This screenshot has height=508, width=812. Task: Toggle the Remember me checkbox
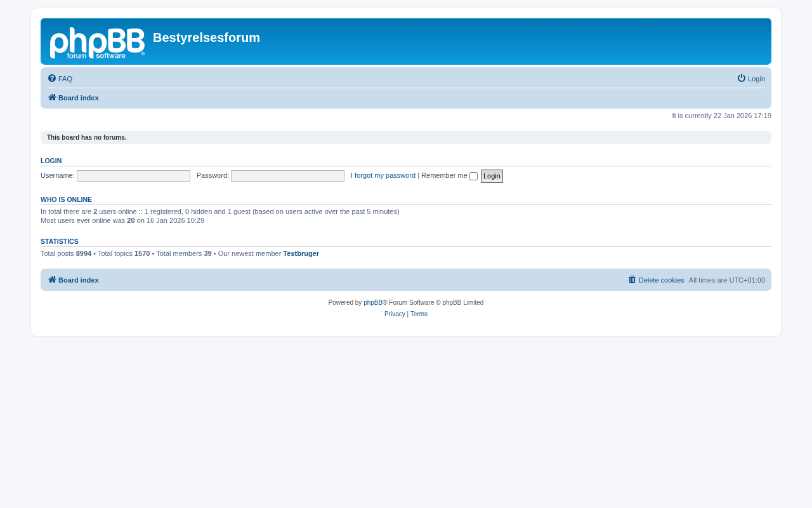[x=473, y=177]
